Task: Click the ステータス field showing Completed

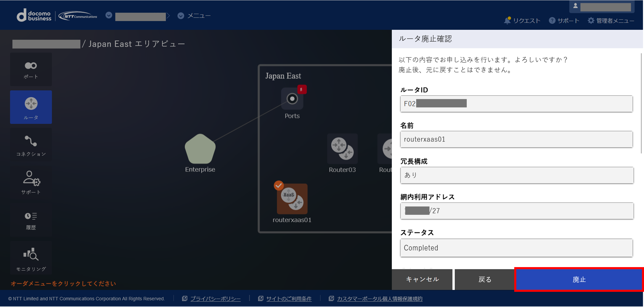Action: (516, 248)
